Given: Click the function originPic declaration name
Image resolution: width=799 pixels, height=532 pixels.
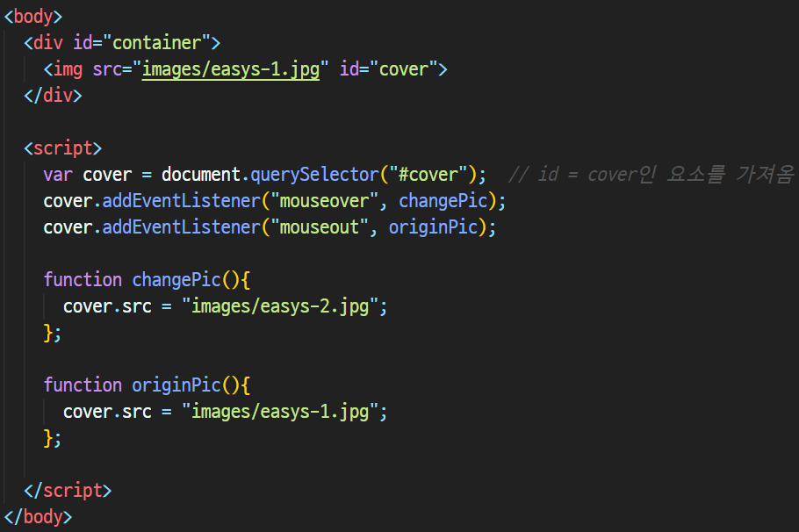Looking at the screenshot, I should point(176,385).
